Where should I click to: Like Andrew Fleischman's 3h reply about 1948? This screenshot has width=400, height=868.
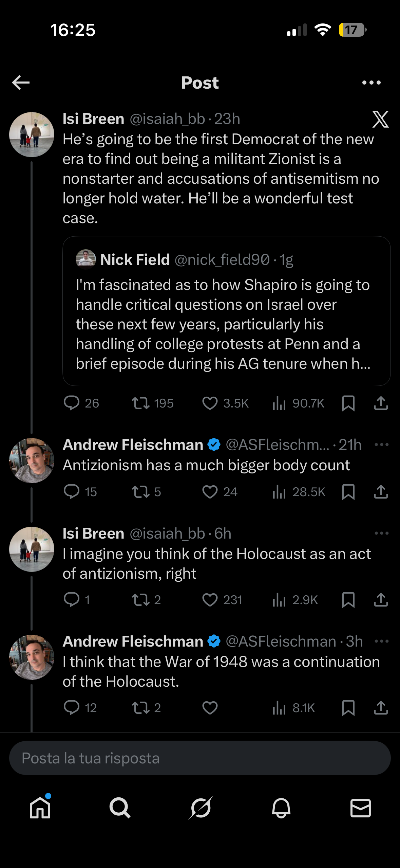(x=210, y=708)
